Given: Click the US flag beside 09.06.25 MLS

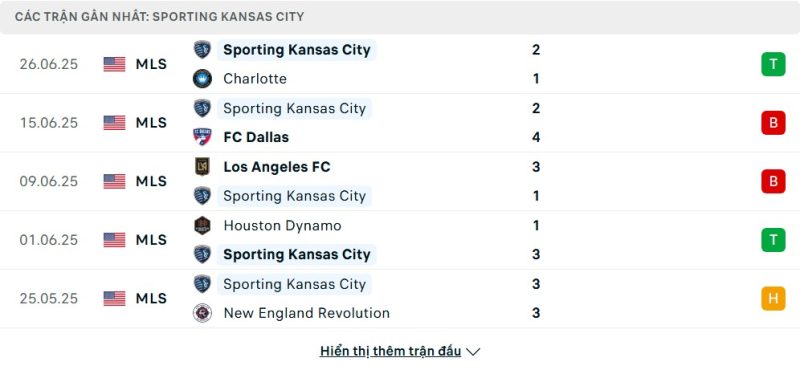Looking at the screenshot, I should pos(114,182).
